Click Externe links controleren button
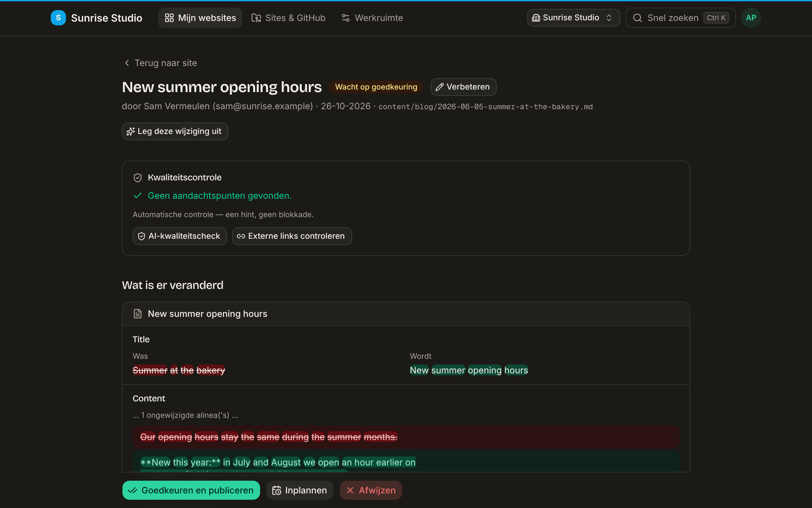 click(x=291, y=236)
